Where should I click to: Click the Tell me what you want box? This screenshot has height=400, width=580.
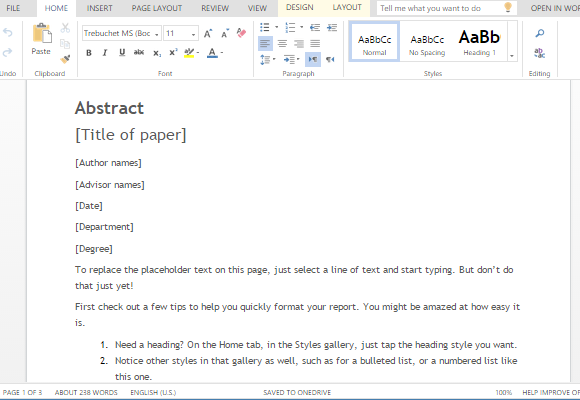pos(447,8)
